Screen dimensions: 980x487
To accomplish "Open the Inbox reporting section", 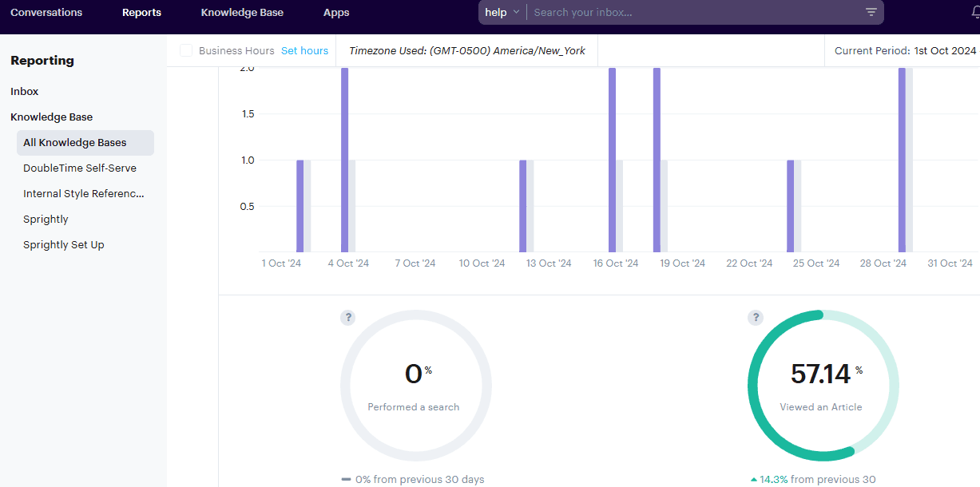I will 24,91.
